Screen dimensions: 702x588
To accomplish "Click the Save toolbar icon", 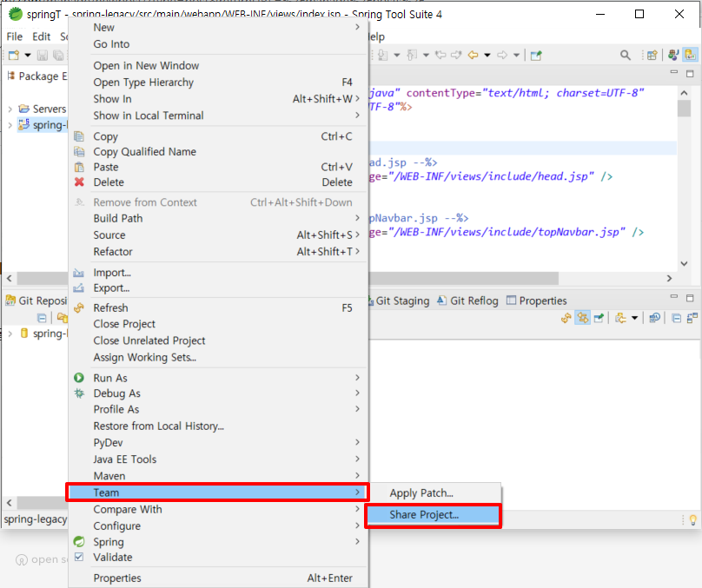I will click(x=43, y=55).
